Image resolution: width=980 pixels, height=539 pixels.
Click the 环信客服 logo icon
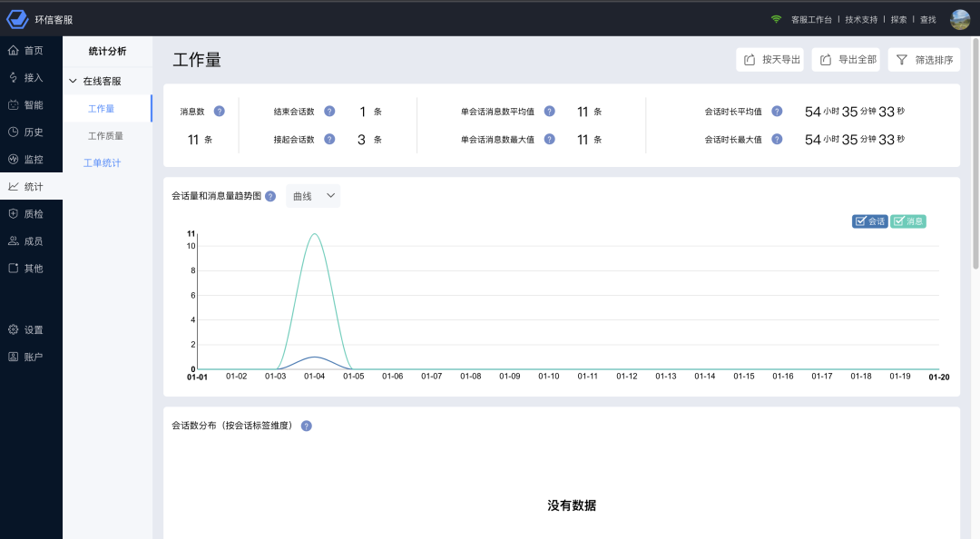pos(18,19)
